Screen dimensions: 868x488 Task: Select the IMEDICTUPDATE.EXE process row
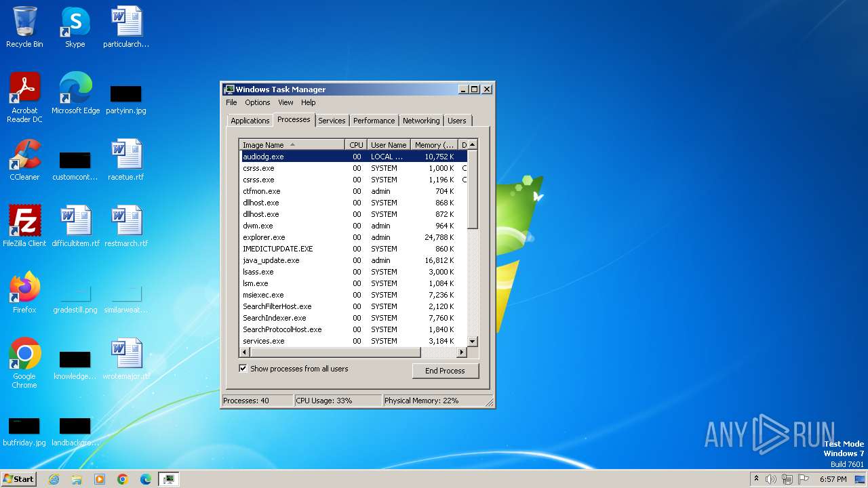354,249
